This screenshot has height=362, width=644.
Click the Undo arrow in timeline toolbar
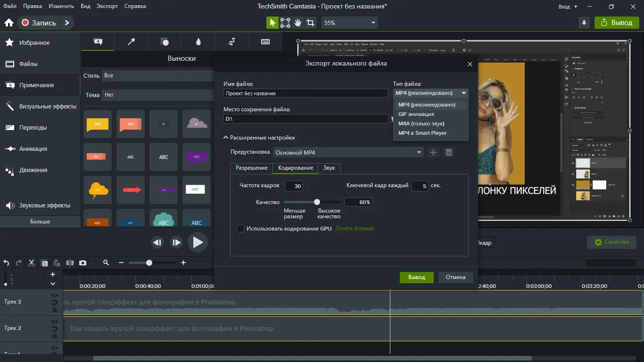point(7,263)
